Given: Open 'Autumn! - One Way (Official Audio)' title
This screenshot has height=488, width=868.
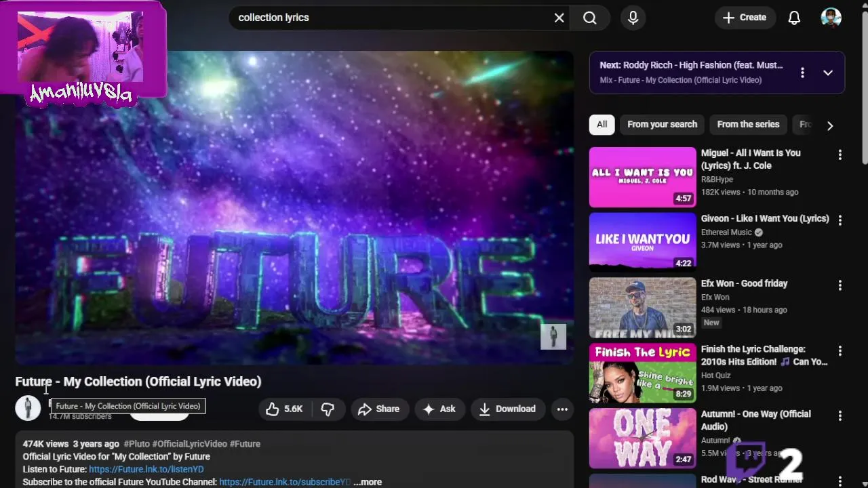Looking at the screenshot, I should point(755,420).
